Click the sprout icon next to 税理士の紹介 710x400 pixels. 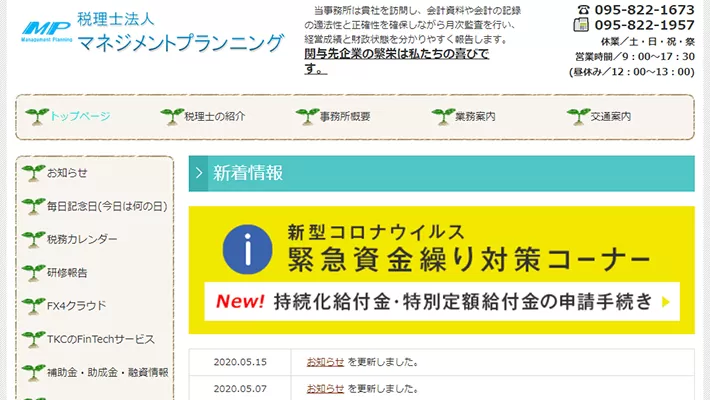(171, 116)
